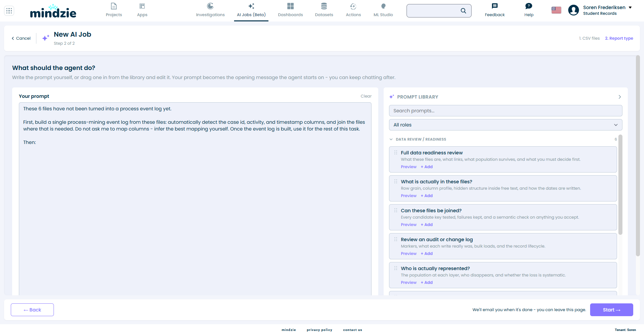
Task: Select step 2. Report type
Action: pos(619,38)
